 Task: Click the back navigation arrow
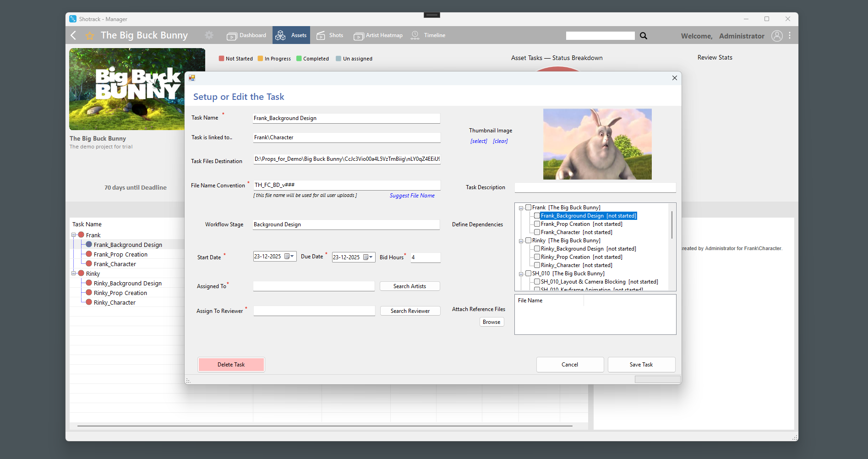(x=73, y=35)
